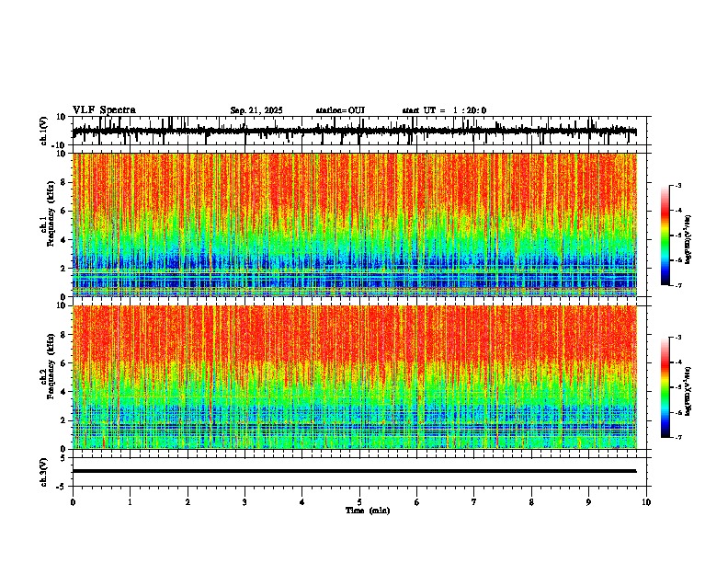Click the station=OUI label
The image size is (728, 563).
click(x=340, y=110)
